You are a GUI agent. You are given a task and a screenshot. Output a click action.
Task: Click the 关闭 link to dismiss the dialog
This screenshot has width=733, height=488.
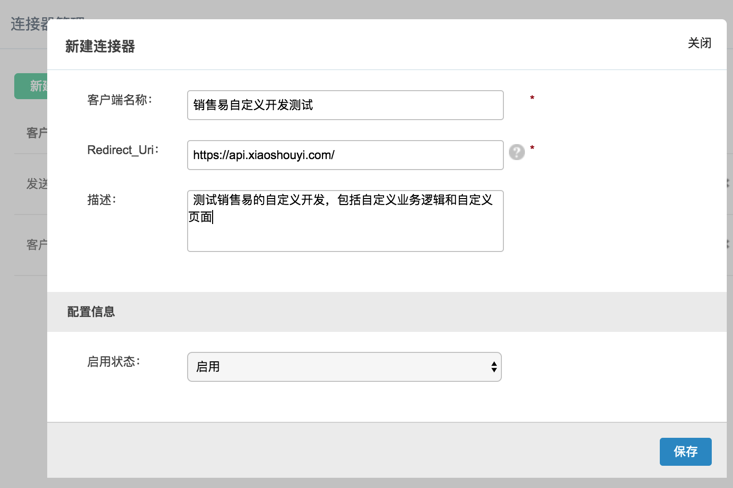699,44
